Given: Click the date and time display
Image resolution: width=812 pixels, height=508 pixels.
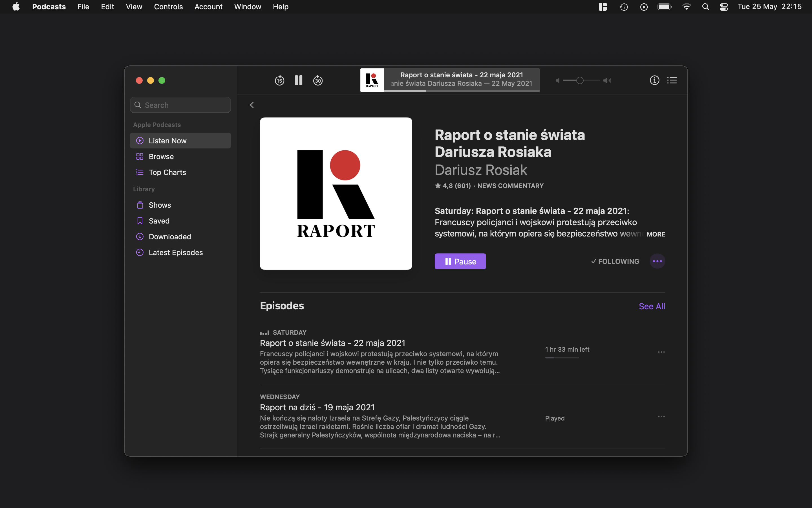Looking at the screenshot, I should tap(769, 7).
